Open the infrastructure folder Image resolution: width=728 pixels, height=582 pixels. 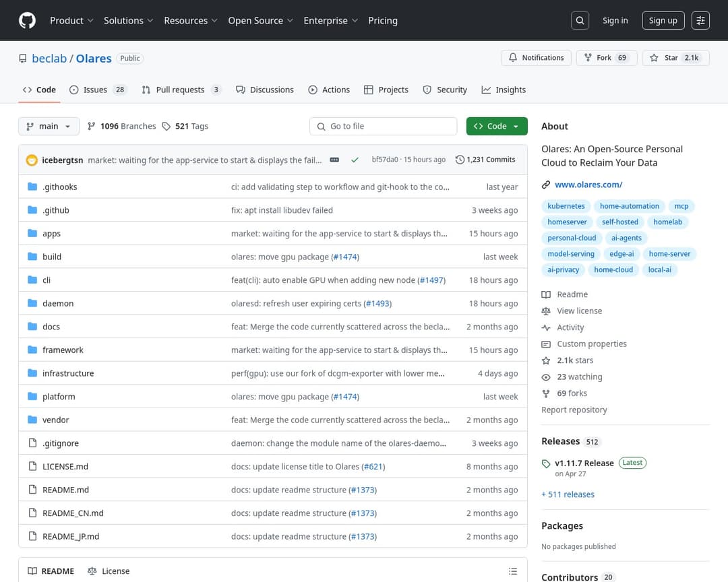click(68, 373)
